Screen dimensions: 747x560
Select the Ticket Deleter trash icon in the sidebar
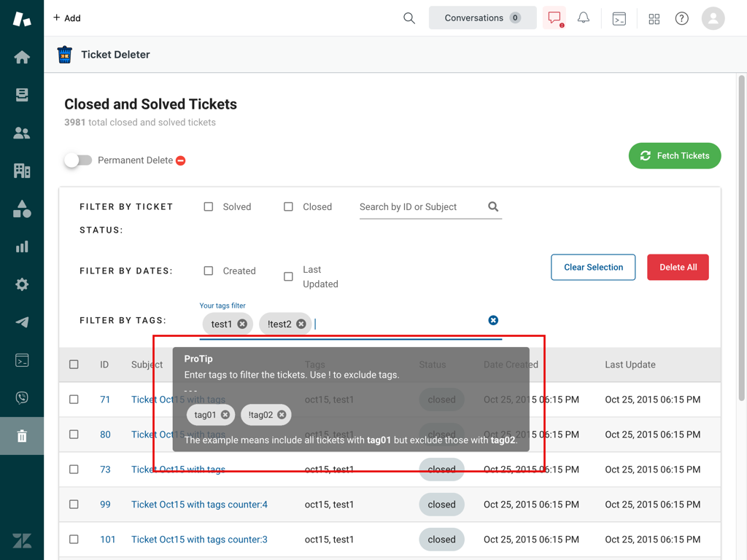click(x=22, y=436)
